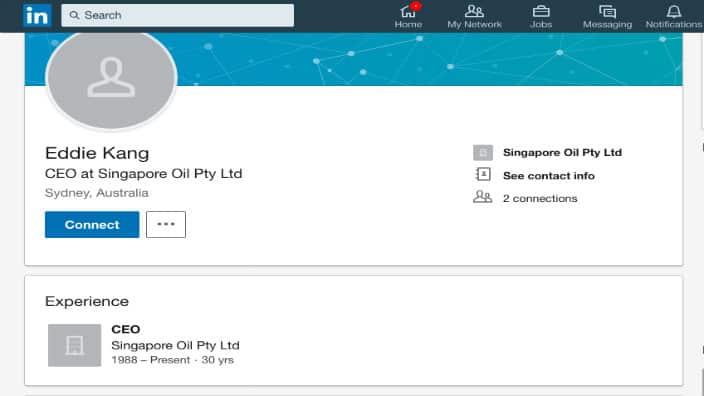Click the contact info card icon

[x=483, y=174]
